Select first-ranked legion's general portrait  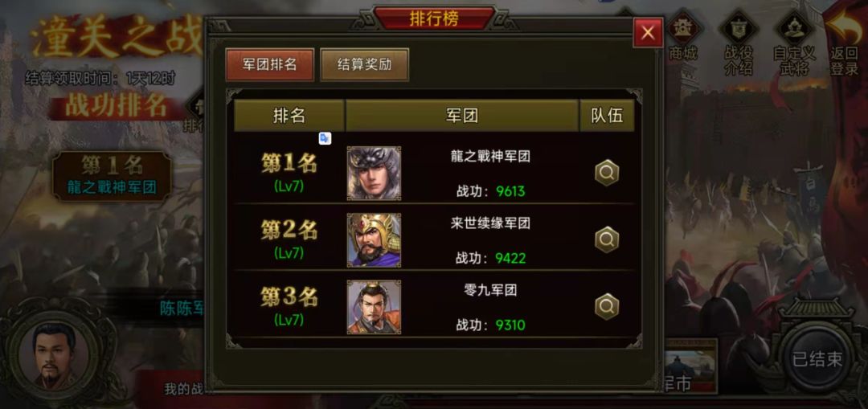point(375,173)
